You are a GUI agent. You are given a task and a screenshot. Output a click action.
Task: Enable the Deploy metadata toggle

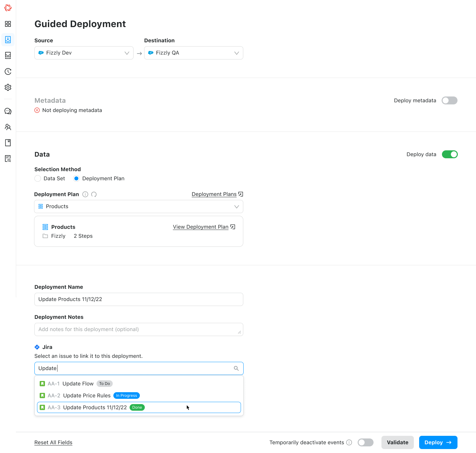coord(449,100)
